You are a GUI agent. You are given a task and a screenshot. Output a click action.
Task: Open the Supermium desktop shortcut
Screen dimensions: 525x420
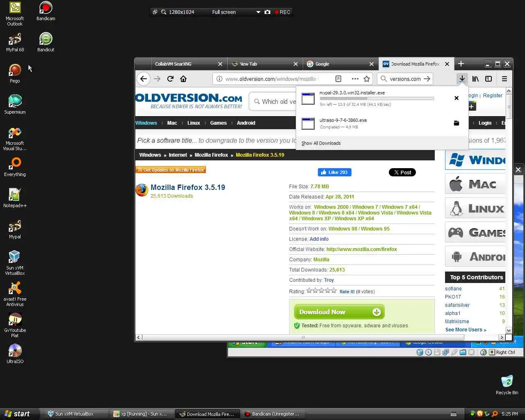click(15, 104)
